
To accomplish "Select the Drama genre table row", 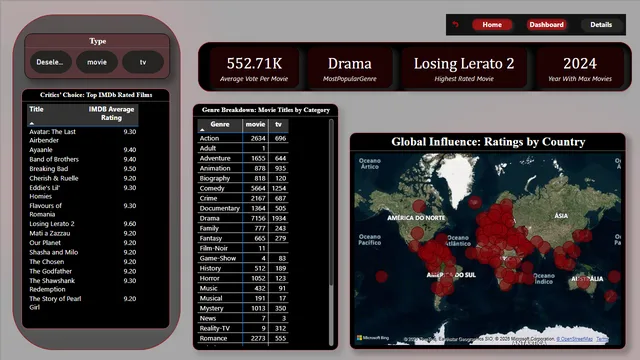I will pos(243,218).
